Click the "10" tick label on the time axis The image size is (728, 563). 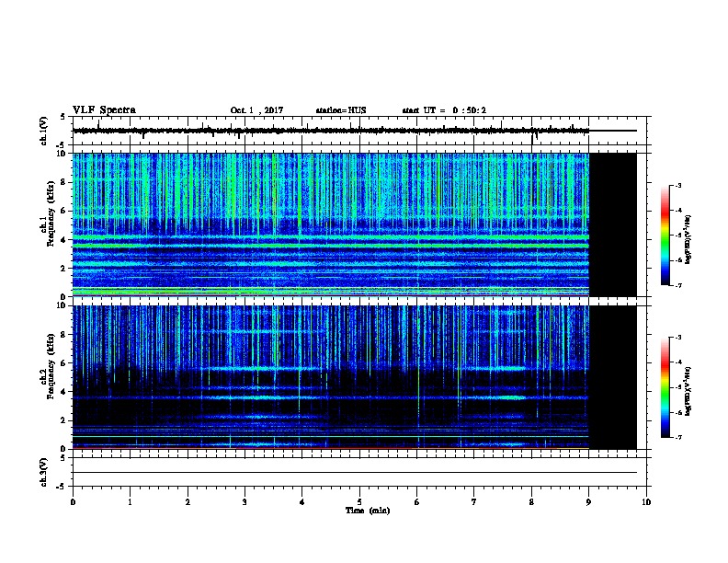click(646, 502)
